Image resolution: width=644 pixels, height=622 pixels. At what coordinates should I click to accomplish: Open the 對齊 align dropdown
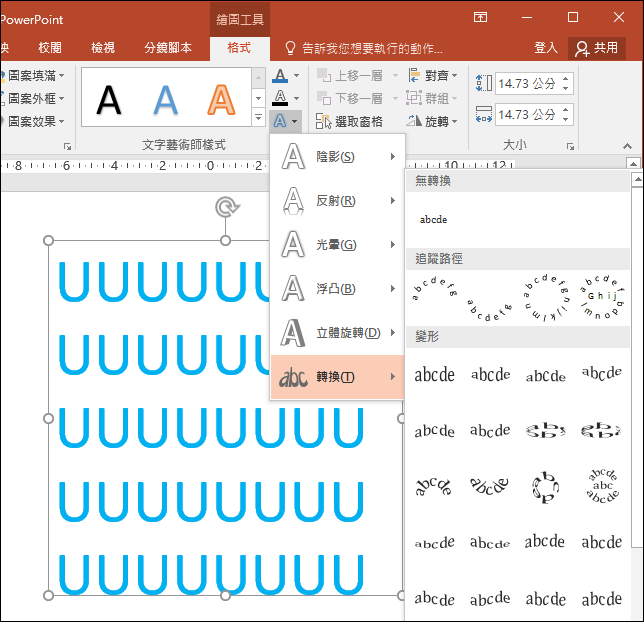click(x=433, y=75)
